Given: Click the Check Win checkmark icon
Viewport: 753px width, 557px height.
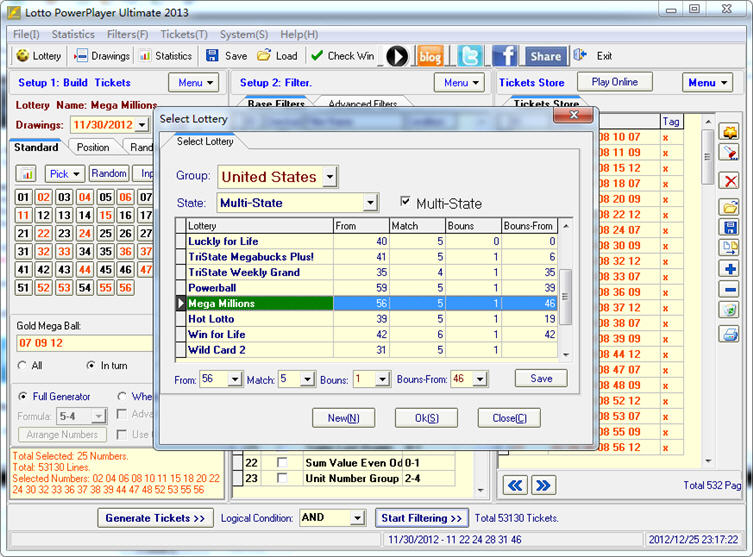Looking at the screenshot, I should (x=316, y=56).
